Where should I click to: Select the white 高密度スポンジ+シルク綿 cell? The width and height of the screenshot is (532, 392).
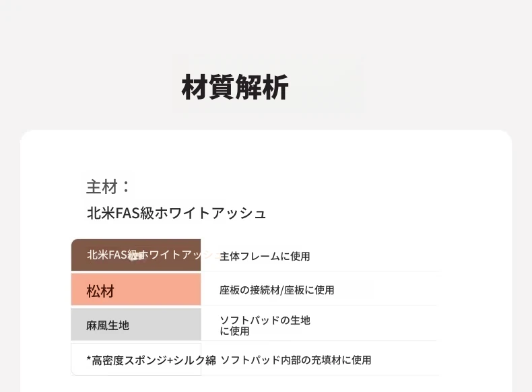pyautogui.click(x=136, y=359)
